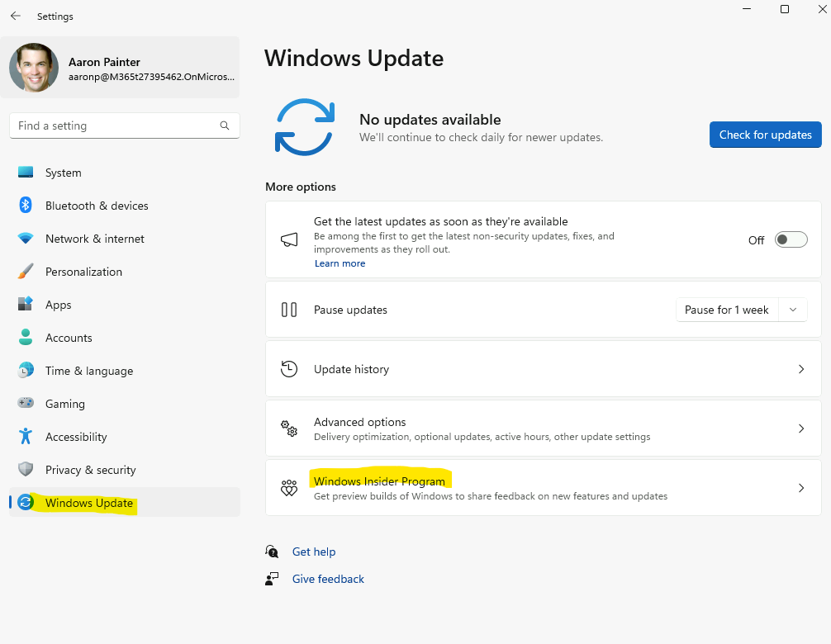Screen dimensions: 831x644
Task: Expand Windows Insider Program chevron
Action: click(x=801, y=488)
